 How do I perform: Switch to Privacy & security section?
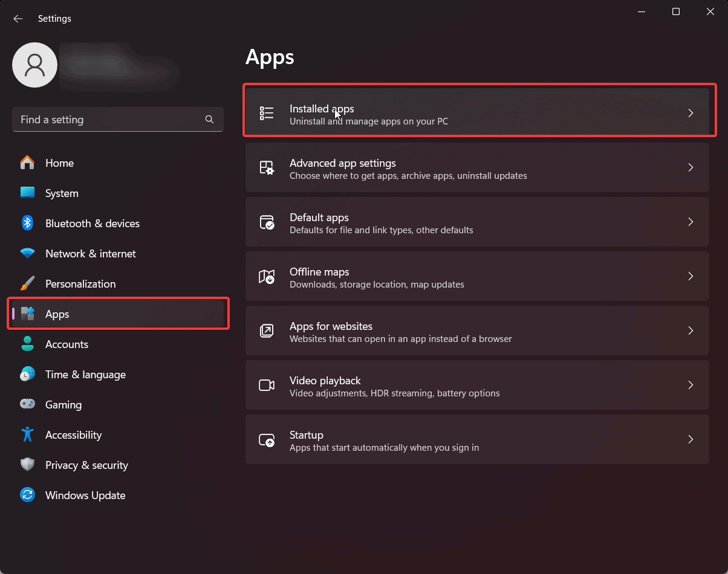[86, 465]
